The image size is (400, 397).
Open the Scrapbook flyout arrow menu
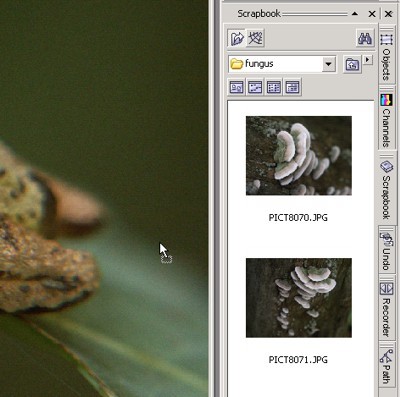[368, 60]
